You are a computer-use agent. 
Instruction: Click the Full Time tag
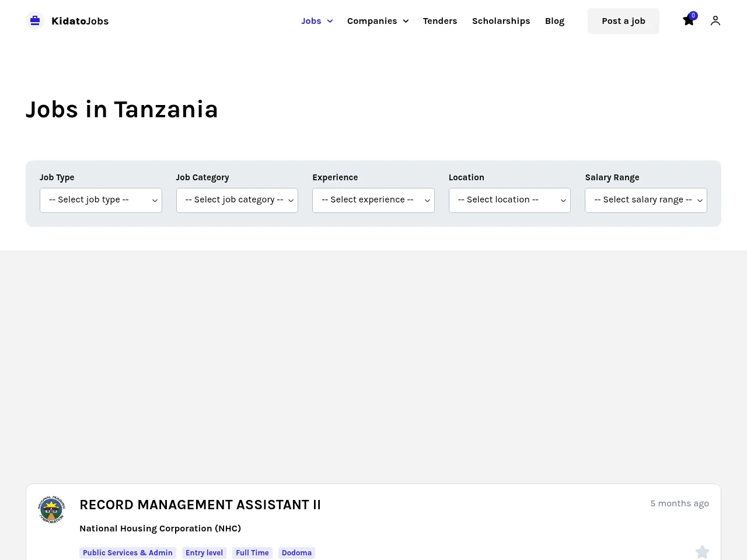pos(252,553)
